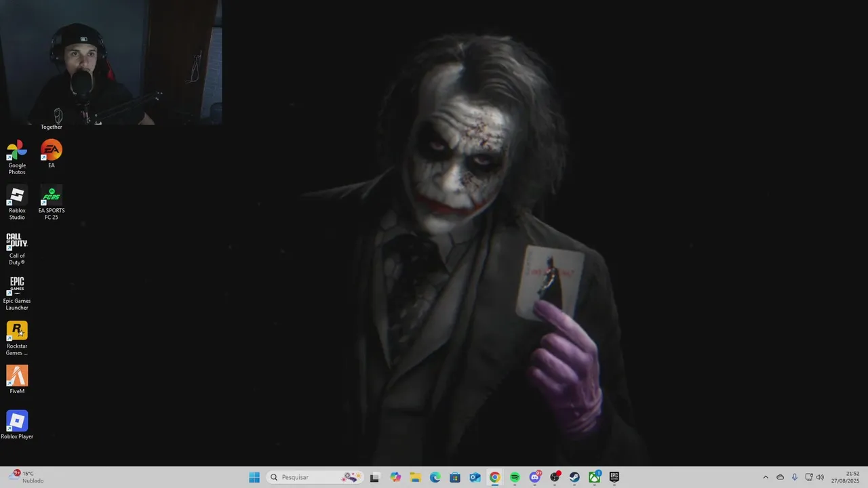Select the Call of Duty desktop icon

click(x=17, y=248)
